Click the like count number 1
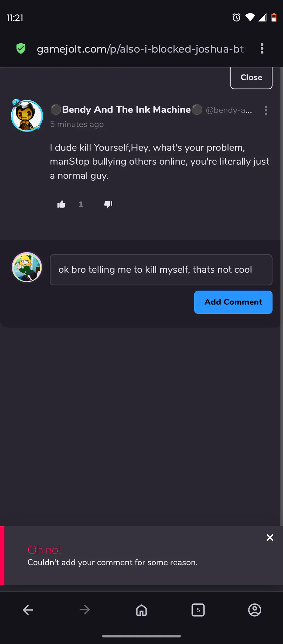The width and height of the screenshot is (283, 644). pos(81,205)
